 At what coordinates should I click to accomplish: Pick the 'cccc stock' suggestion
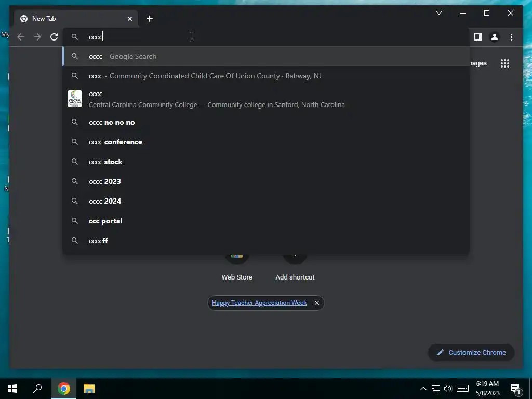[x=266, y=162]
